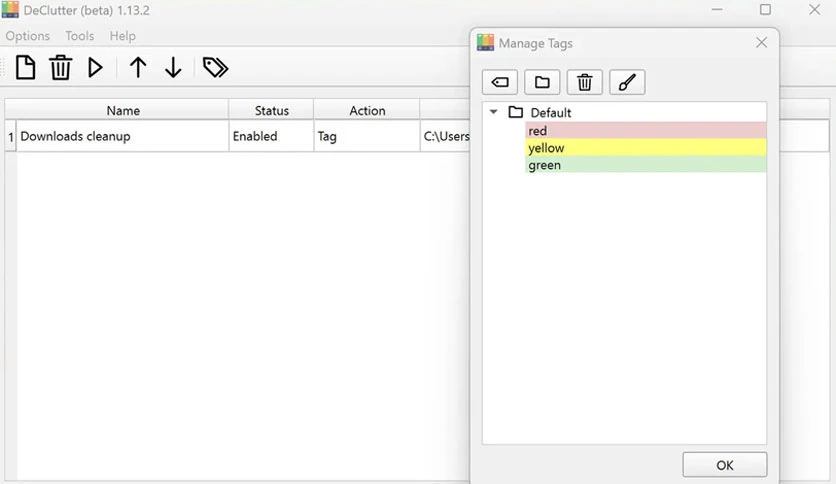Add a new tag group folder

click(542, 82)
